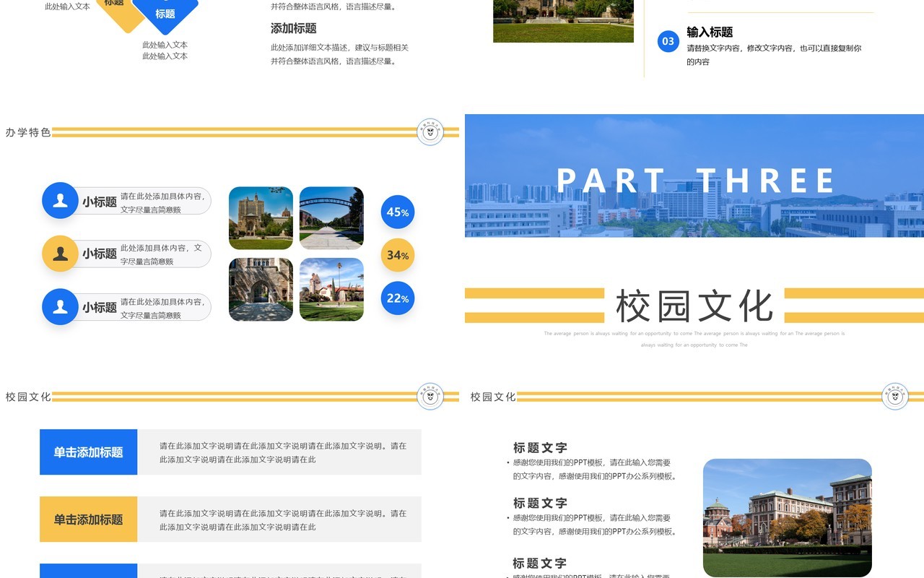Click 此处输入文本 lines below blue diamond
This screenshot has height=578, width=924.
pyautogui.click(x=165, y=50)
